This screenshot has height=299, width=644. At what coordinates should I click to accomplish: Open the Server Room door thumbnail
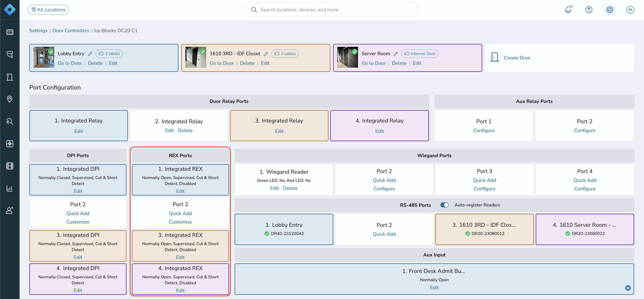pos(347,57)
